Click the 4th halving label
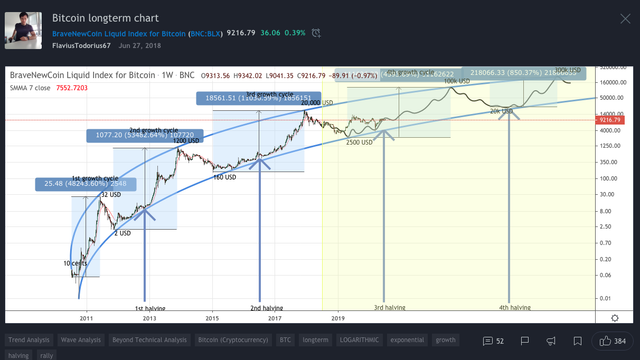 (x=515, y=307)
